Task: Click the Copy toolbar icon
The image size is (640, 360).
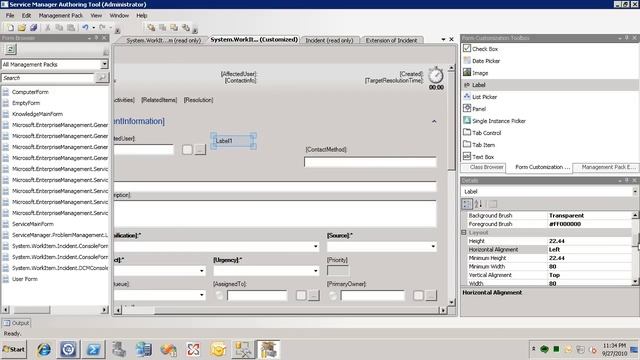Action: point(59,27)
